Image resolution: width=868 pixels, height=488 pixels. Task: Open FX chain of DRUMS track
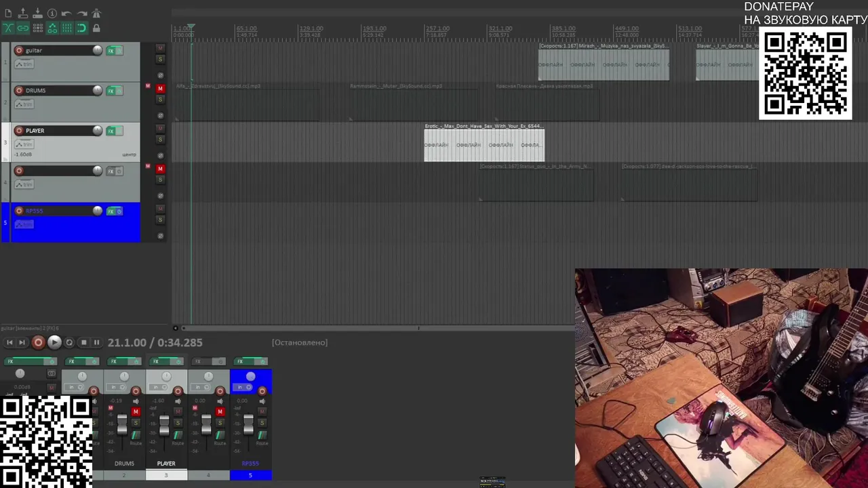click(x=111, y=91)
